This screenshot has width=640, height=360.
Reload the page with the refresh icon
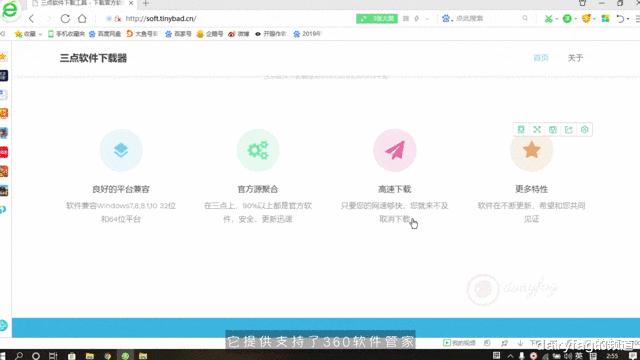click(x=65, y=18)
